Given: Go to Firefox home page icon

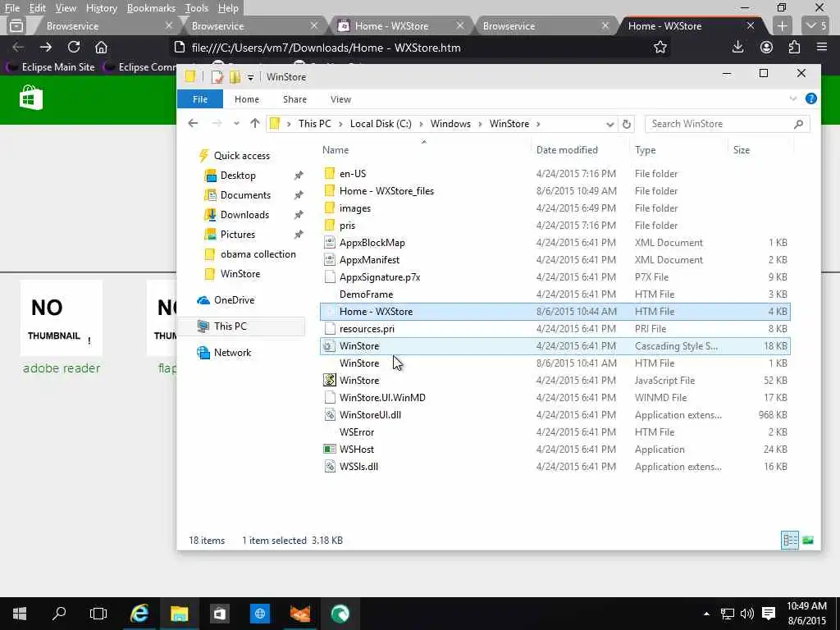Looking at the screenshot, I should 101,47.
